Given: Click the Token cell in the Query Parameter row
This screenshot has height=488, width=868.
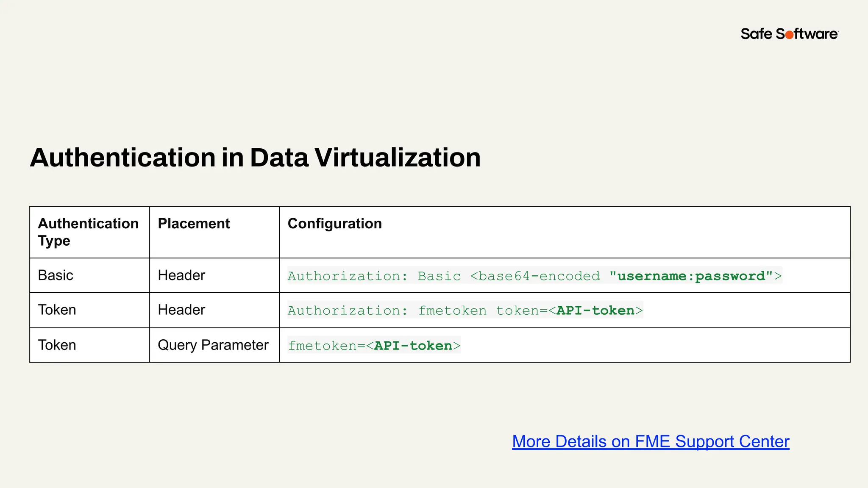Looking at the screenshot, I should [89, 345].
